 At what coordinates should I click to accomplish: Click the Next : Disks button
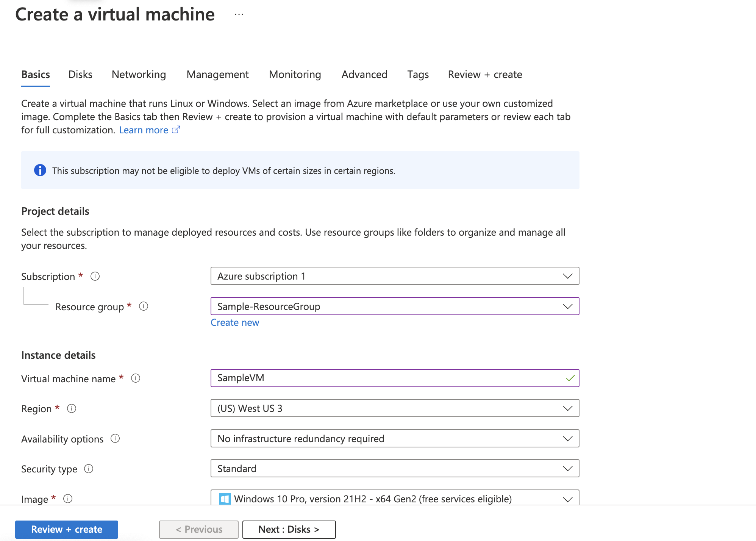point(289,529)
